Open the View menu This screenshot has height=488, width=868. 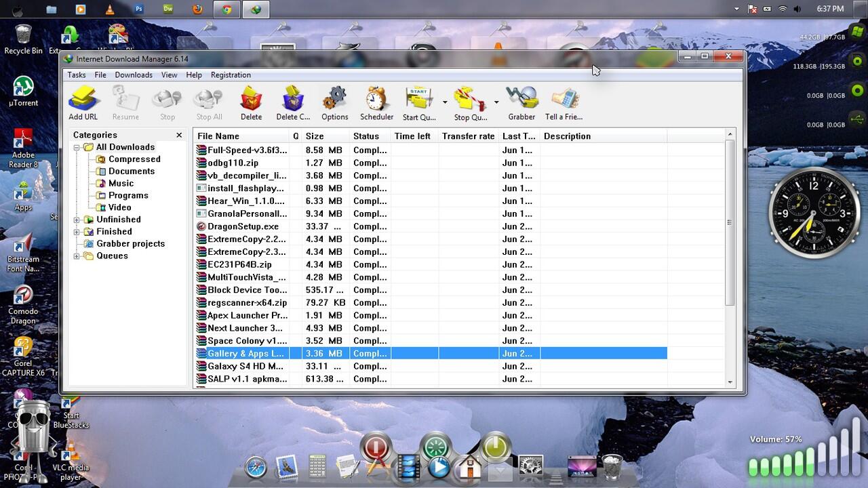[170, 75]
